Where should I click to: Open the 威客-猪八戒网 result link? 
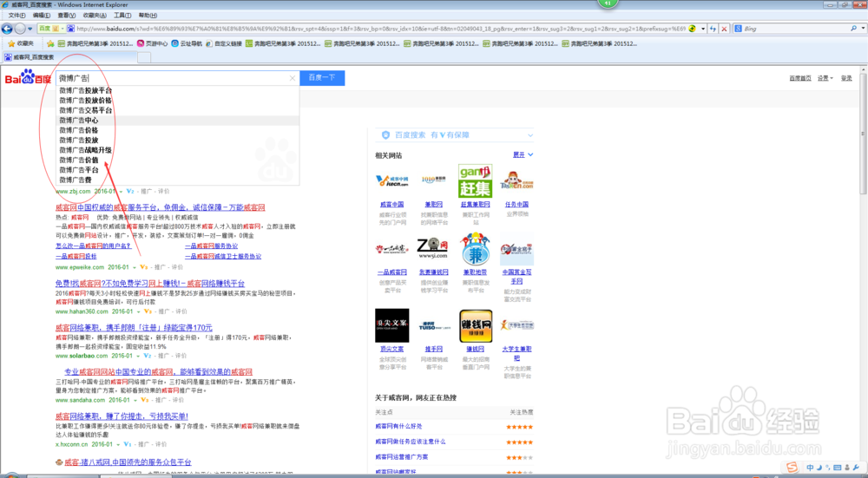click(128, 462)
